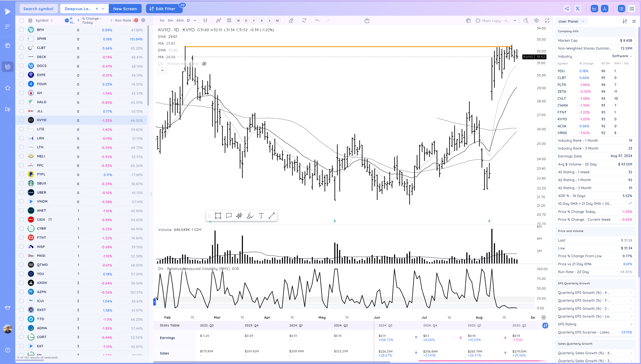The width and height of the screenshot is (641, 364).
Task: Open the alert clock icon above chart
Action: [x=526, y=21]
